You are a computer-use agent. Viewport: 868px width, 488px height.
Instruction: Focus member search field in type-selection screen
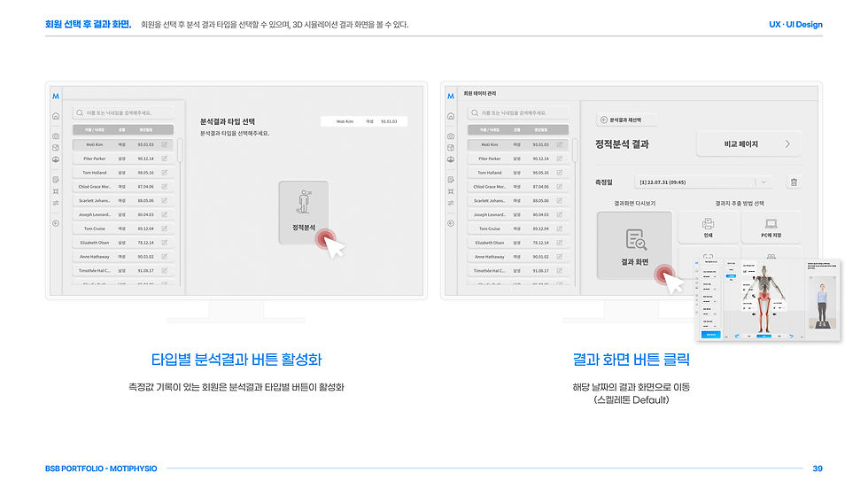tap(123, 112)
